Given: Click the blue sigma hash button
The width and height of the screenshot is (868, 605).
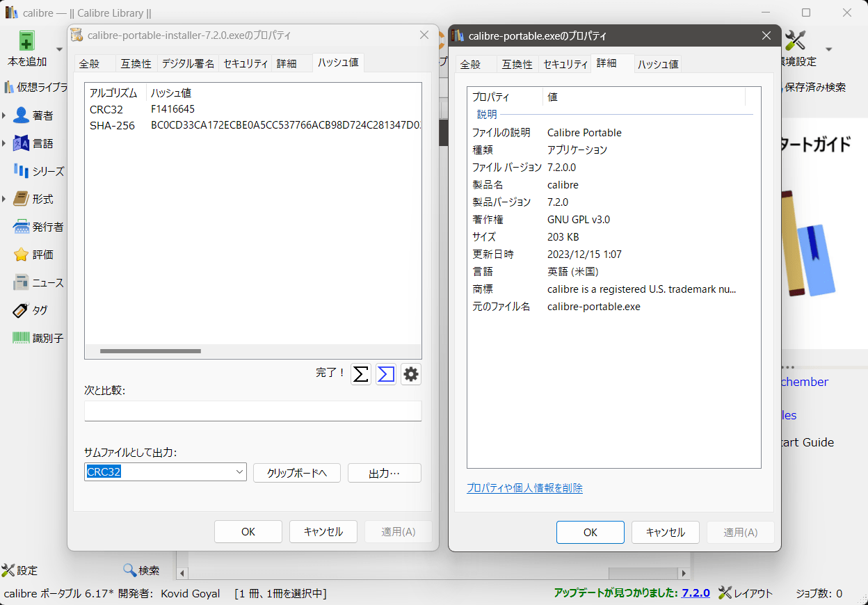Looking at the screenshot, I should point(386,374).
